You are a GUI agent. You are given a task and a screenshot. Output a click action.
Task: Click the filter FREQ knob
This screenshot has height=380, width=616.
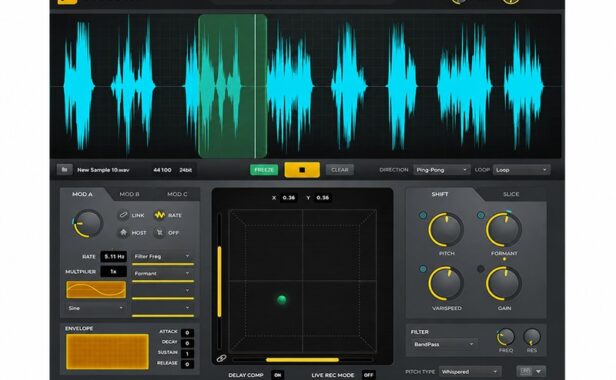[506, 337]
